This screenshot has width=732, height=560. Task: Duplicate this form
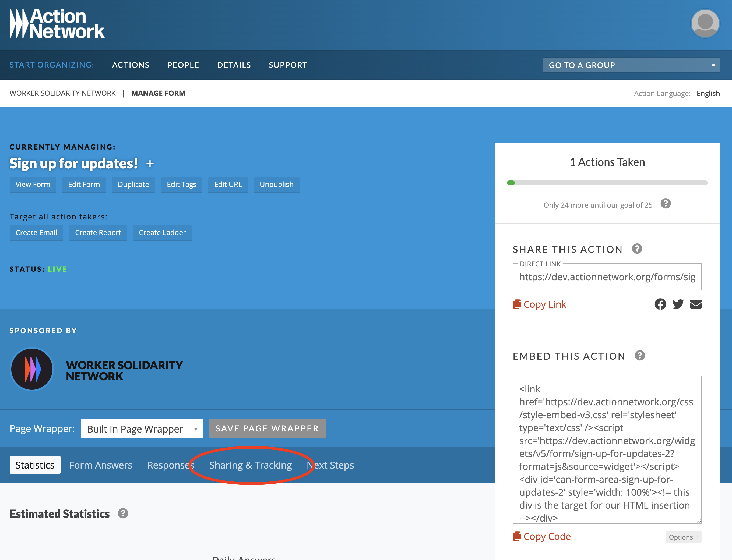coord(133,185)
